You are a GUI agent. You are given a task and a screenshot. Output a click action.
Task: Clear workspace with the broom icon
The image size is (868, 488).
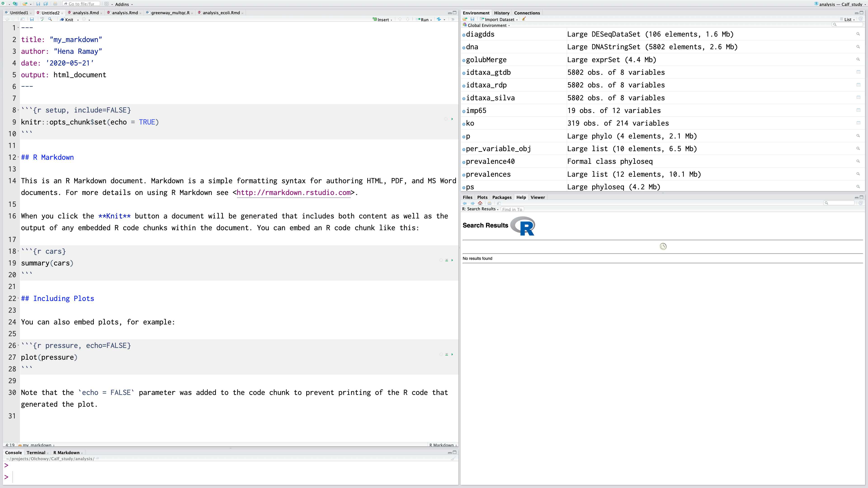pos(524,19)
